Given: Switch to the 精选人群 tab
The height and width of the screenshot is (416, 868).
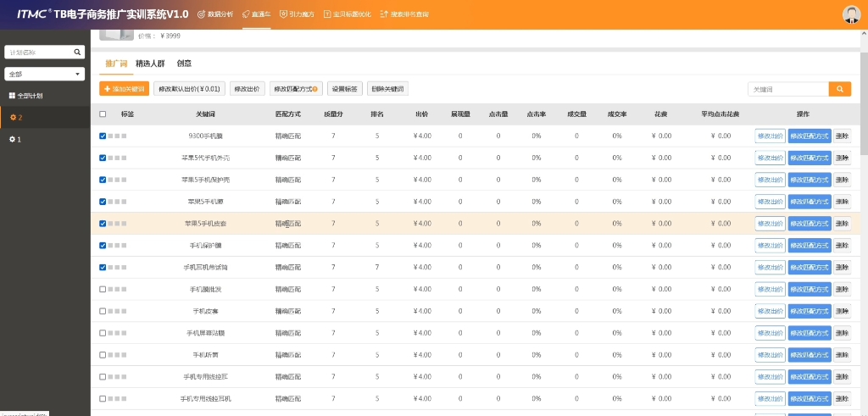Looking at the screenshot, I should [x=150, y=64].
